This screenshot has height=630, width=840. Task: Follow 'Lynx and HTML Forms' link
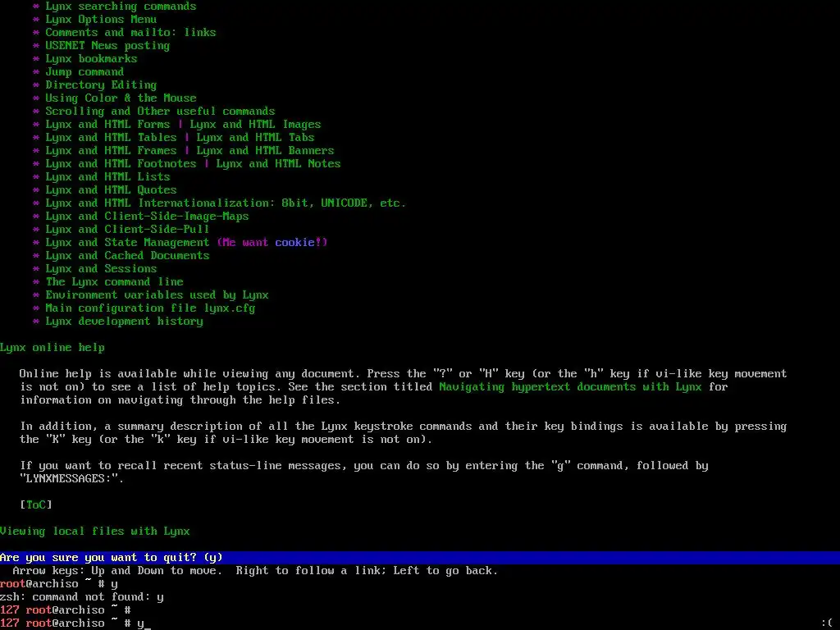tap(107, 125)
